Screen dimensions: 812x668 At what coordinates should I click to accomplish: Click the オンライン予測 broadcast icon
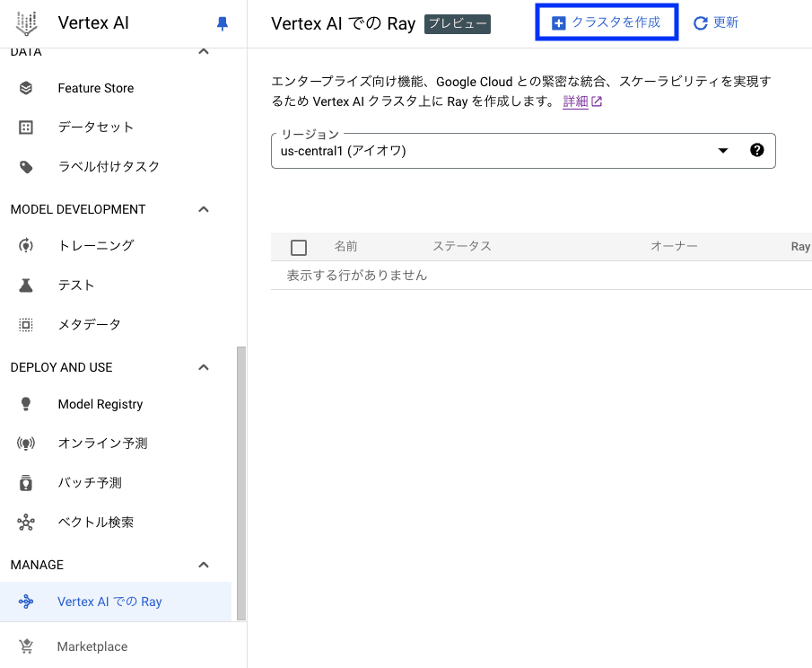(x=26, y=443)
